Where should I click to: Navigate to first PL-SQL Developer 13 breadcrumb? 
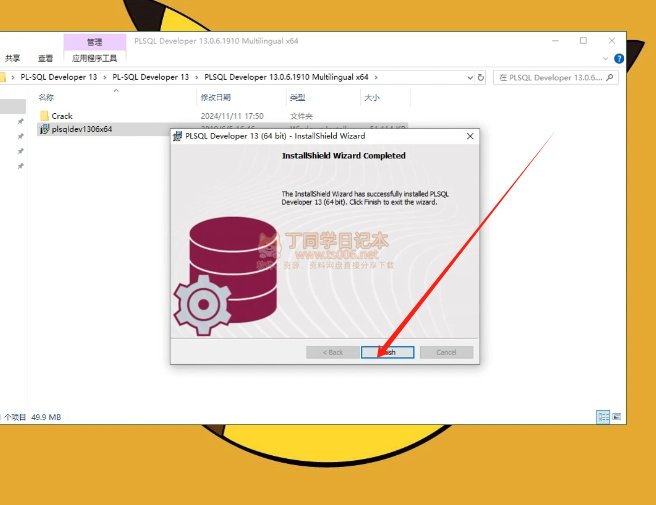[x=59, y=77]
